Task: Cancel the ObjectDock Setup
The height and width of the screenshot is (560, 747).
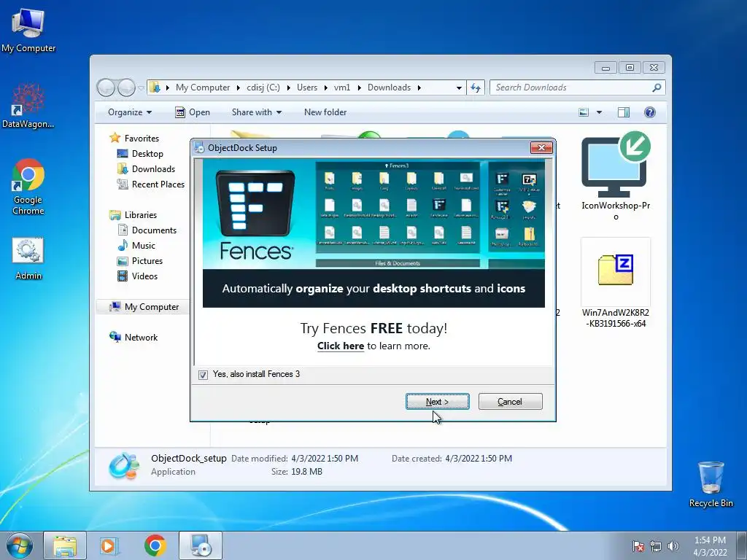Action: 510,402
